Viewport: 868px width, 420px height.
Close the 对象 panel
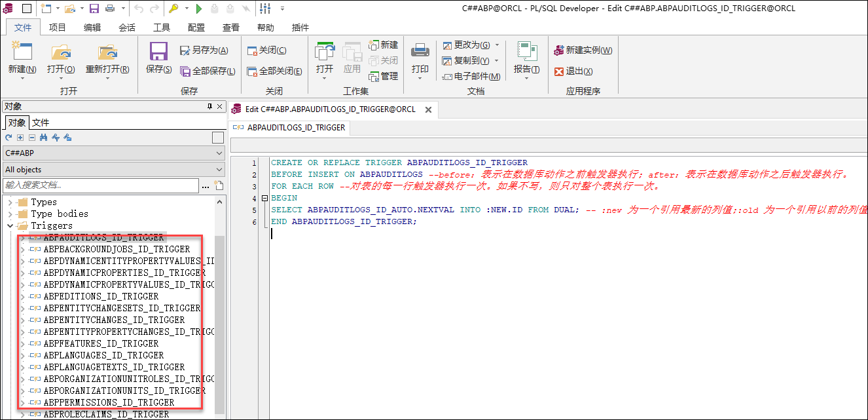pyautogui.click(x=220, y=106)
